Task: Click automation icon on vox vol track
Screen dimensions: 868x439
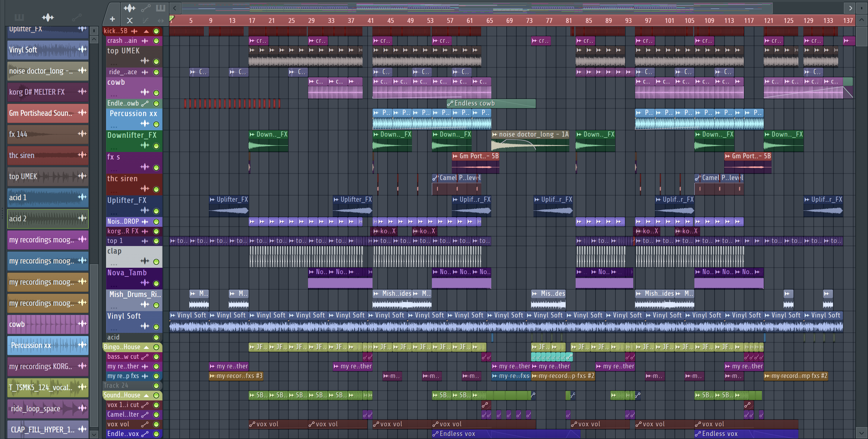Action: (145, 424)
